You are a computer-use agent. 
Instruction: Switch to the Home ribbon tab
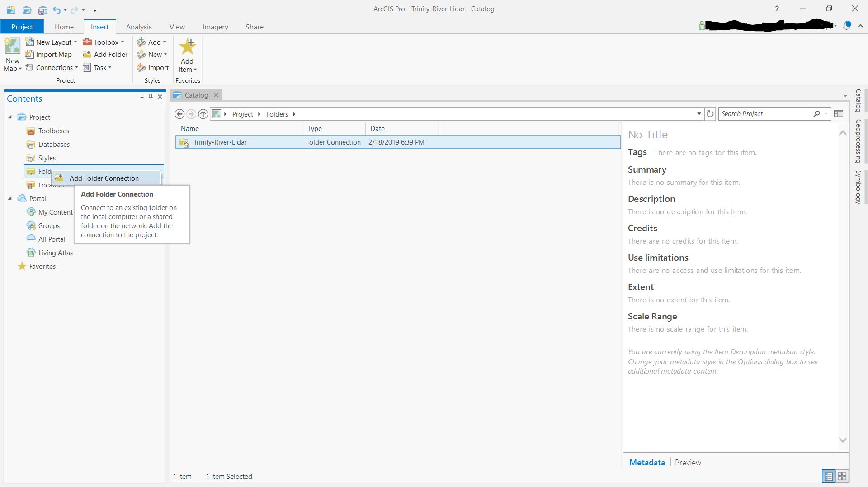64,27
